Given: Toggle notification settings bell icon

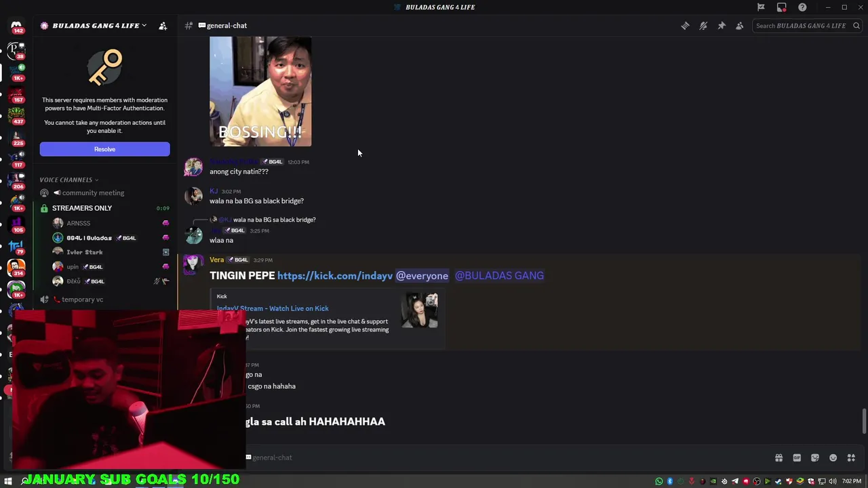Looking at the screenshot, I should 703,26.
